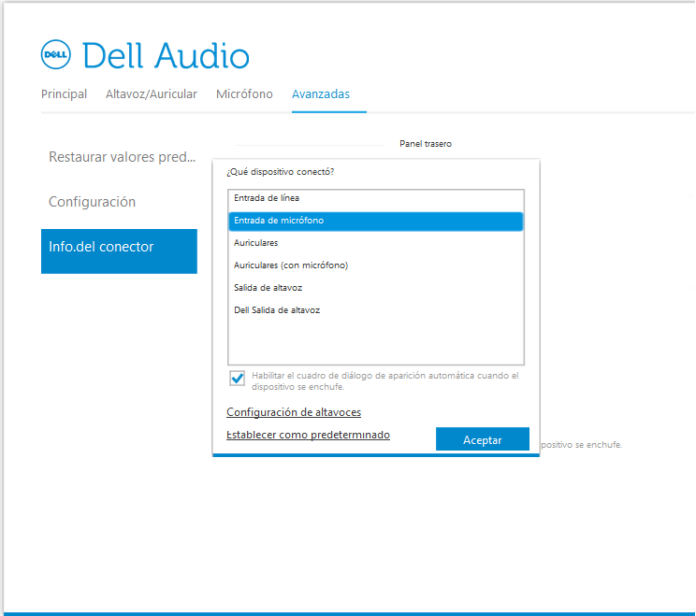This screenshot has height=616, width=696.
Task: Switch to the Micrófono tab
Action: (244, 94)
